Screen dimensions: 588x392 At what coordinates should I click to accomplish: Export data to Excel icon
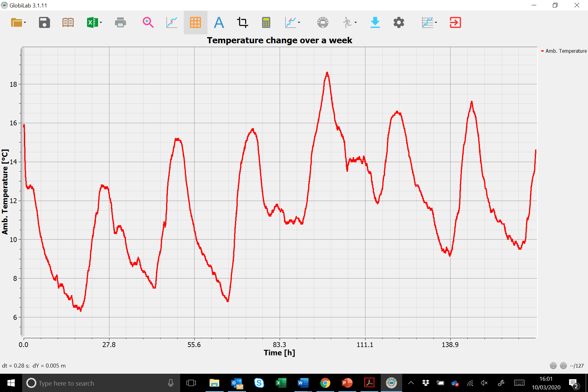pyautogui.click(x=92, y=23)
